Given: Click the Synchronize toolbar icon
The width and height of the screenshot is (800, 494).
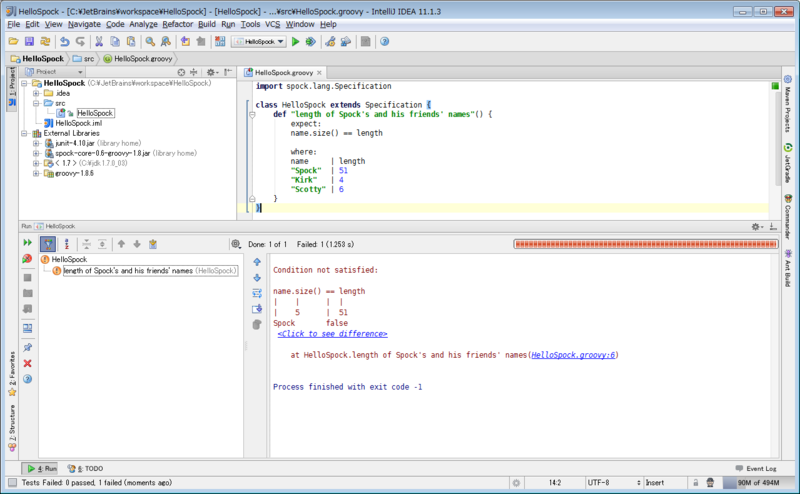Looking at the screenshot, I should 45,41.
